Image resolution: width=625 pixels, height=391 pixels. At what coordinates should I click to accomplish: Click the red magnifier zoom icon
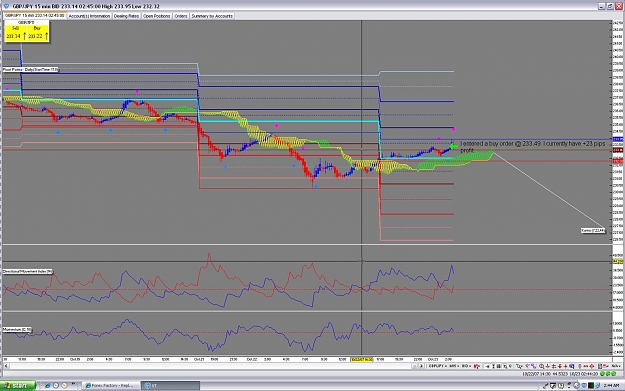[542, 366]
